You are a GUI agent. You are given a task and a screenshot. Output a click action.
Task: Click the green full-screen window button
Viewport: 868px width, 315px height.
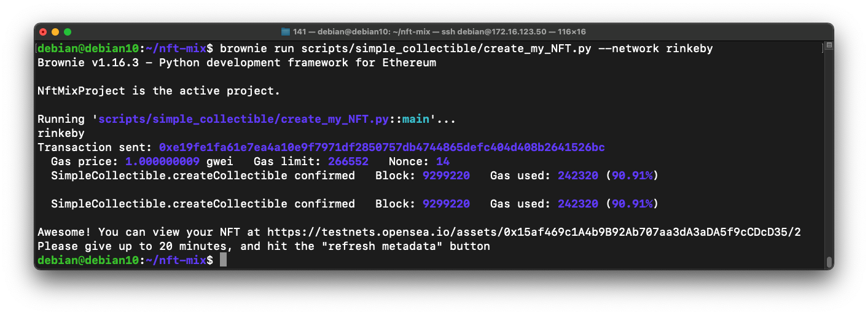click(x=68, y=32)
